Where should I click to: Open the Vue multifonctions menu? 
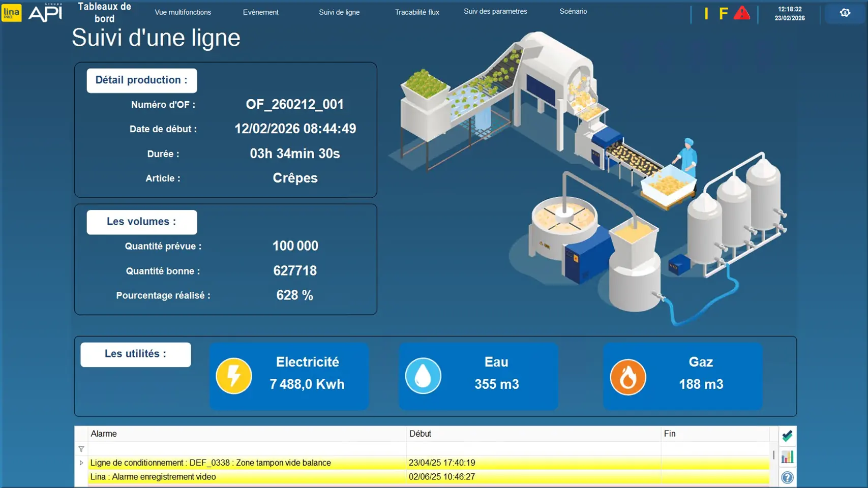[183, 12]
